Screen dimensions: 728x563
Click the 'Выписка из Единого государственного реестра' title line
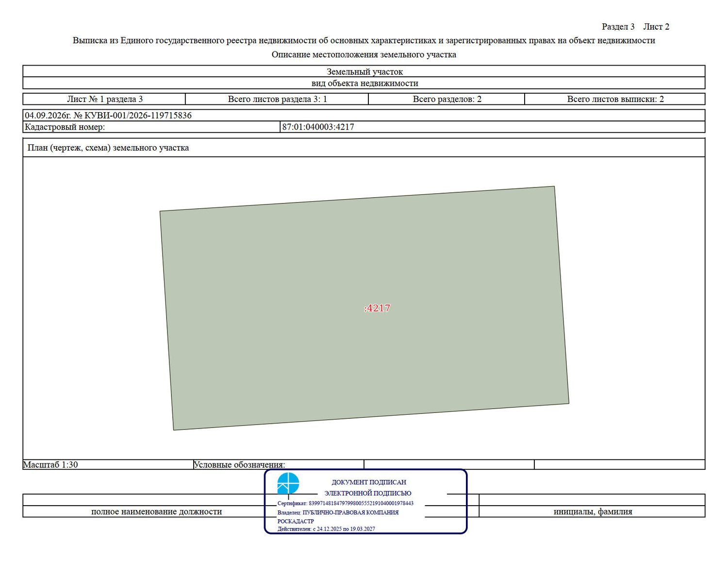tap(364, 40)
